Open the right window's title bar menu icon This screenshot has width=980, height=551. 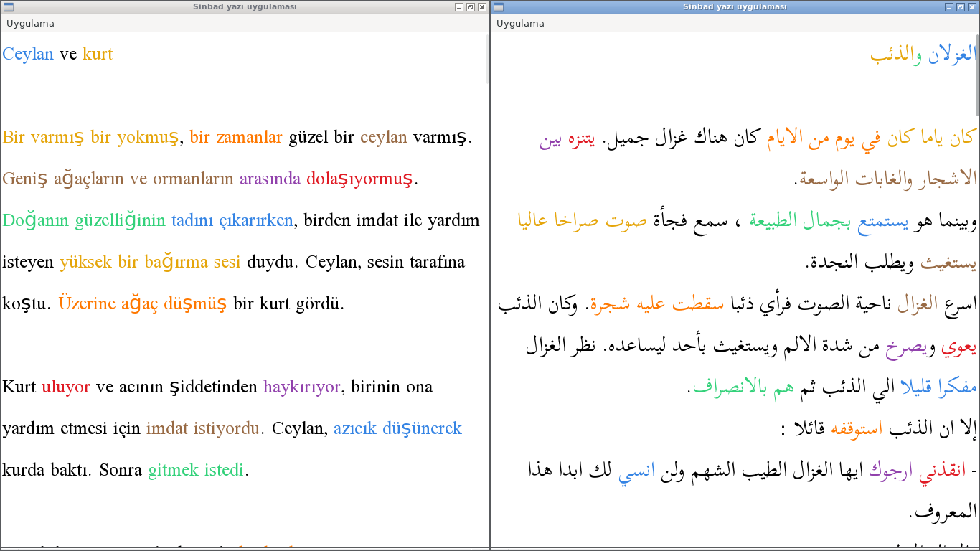(x=498, y=7)
